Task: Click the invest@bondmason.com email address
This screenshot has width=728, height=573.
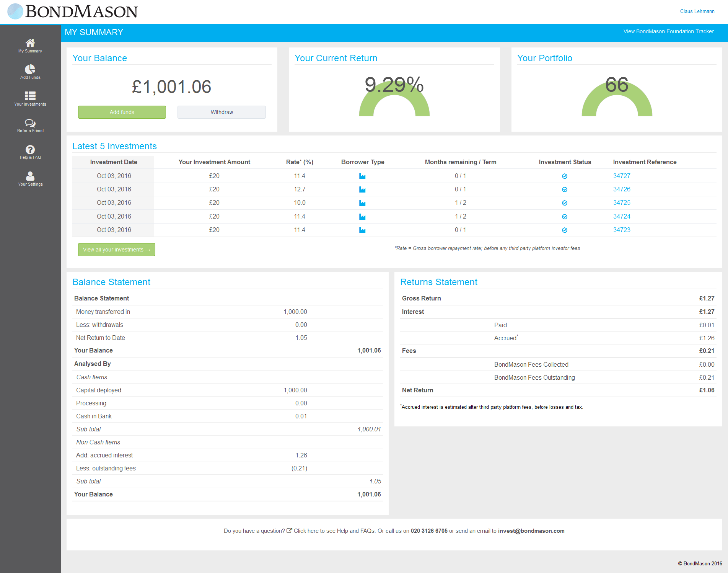Action: pyautogui.click(x=531, y=531)
